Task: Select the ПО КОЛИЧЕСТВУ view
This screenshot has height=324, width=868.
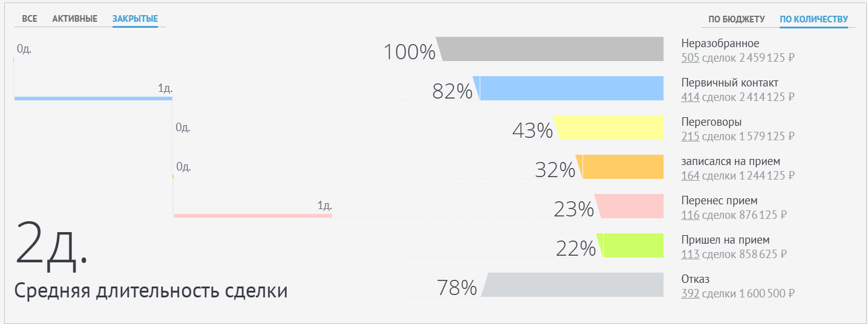Action: click(x=814, y=19)
